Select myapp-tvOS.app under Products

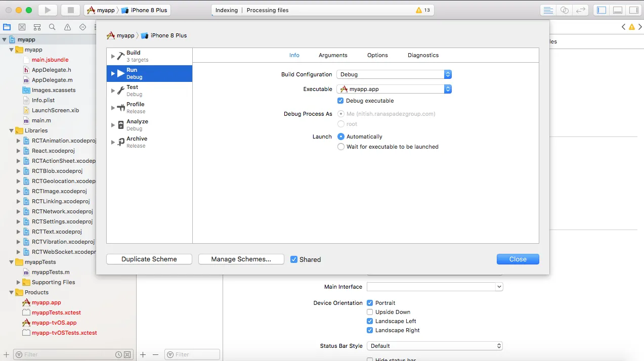(x=54, y=323)
